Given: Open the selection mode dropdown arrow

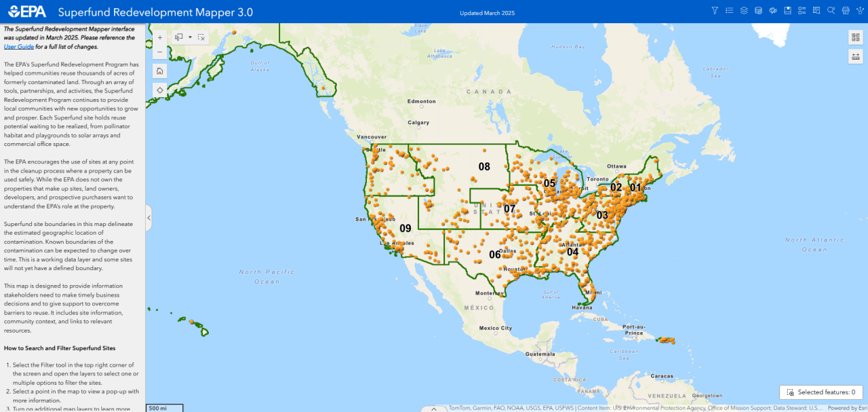Looking at the screenshot, I should point(189,37).
